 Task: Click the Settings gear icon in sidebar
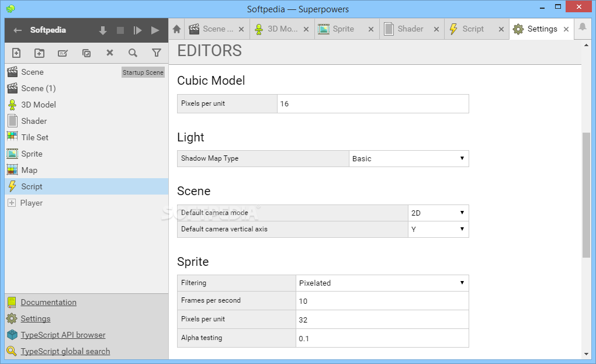[12, 318]
